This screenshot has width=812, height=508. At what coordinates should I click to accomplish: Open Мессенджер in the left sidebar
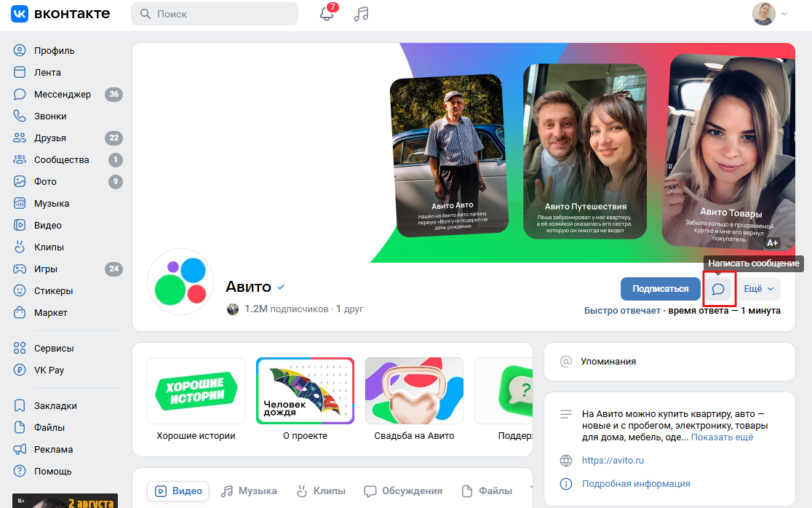[62, 95]
